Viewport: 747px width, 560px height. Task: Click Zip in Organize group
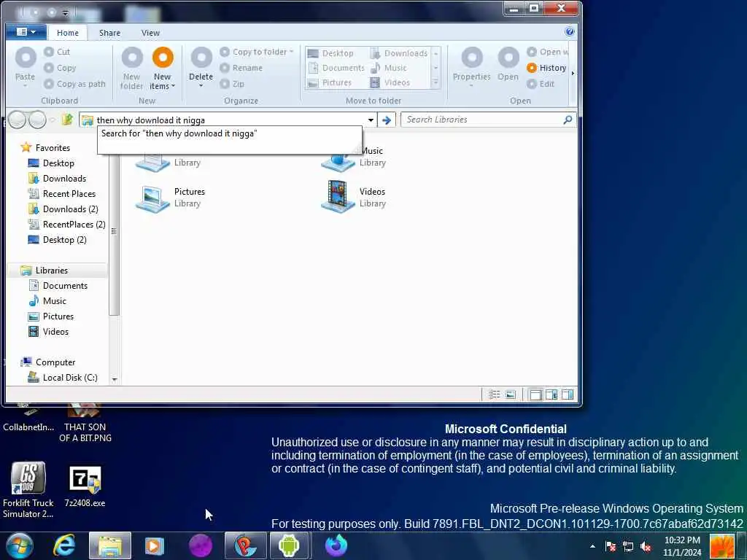coord(233,84)
